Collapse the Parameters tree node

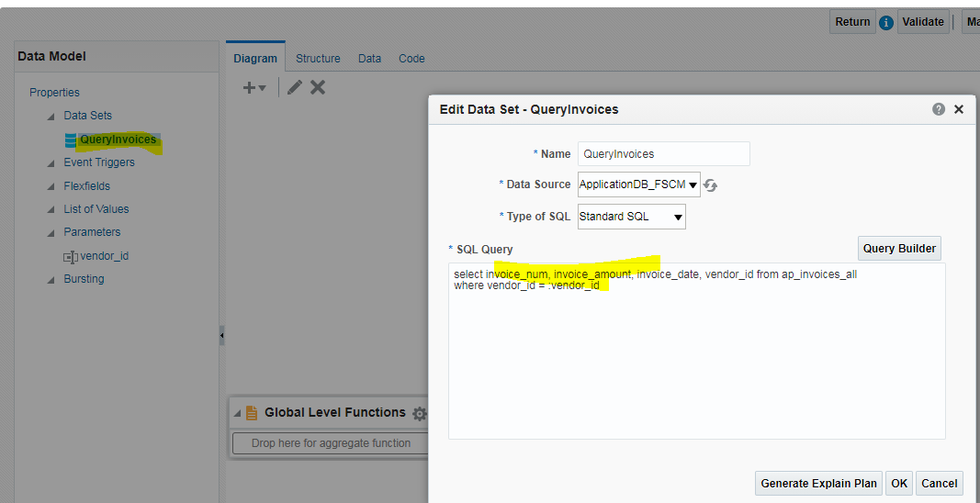pos(51,233)
